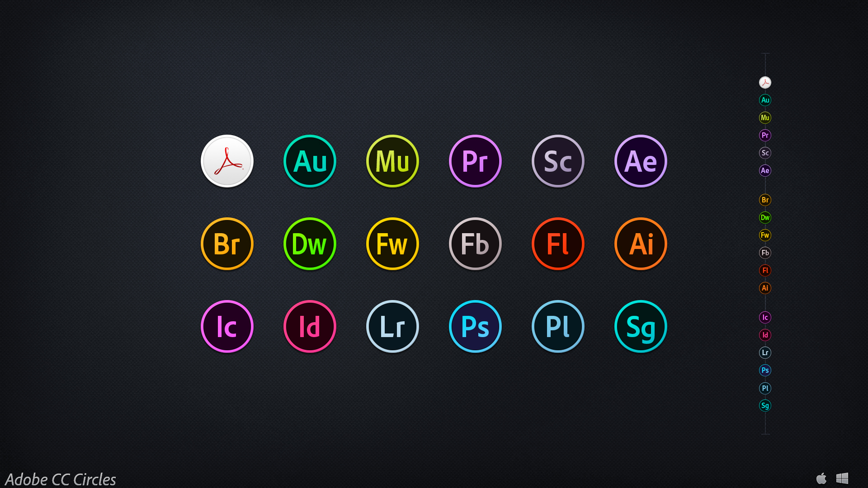This screenshot has height=488, width=868.
Task: Open Adobe Dreamweaver (Dw)
Action: pos(310,243)
